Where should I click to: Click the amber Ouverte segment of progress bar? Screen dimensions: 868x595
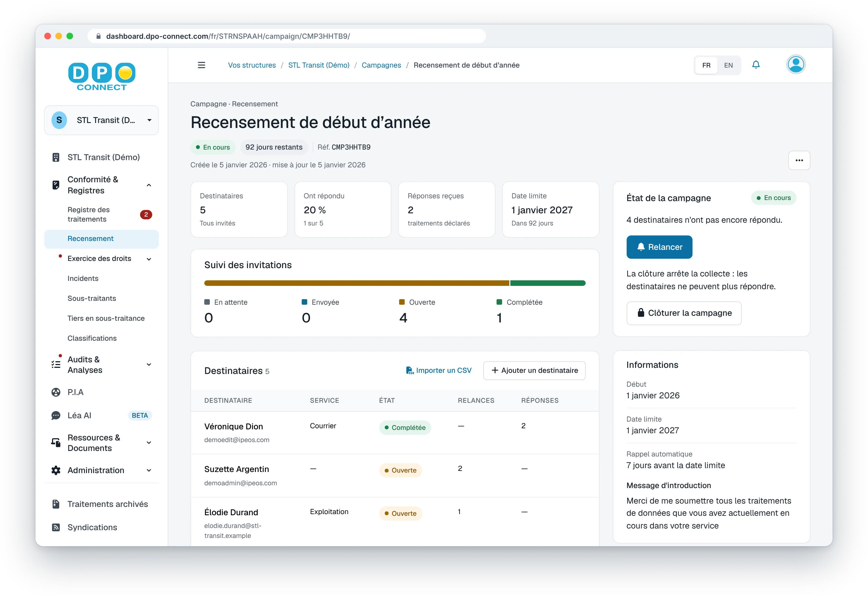357,283
